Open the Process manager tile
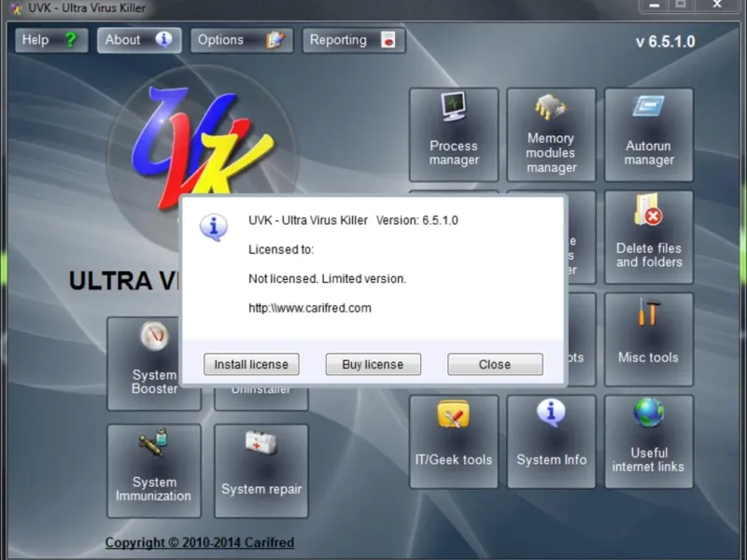Viewport: 747px width, 560px height. point(454,134)
